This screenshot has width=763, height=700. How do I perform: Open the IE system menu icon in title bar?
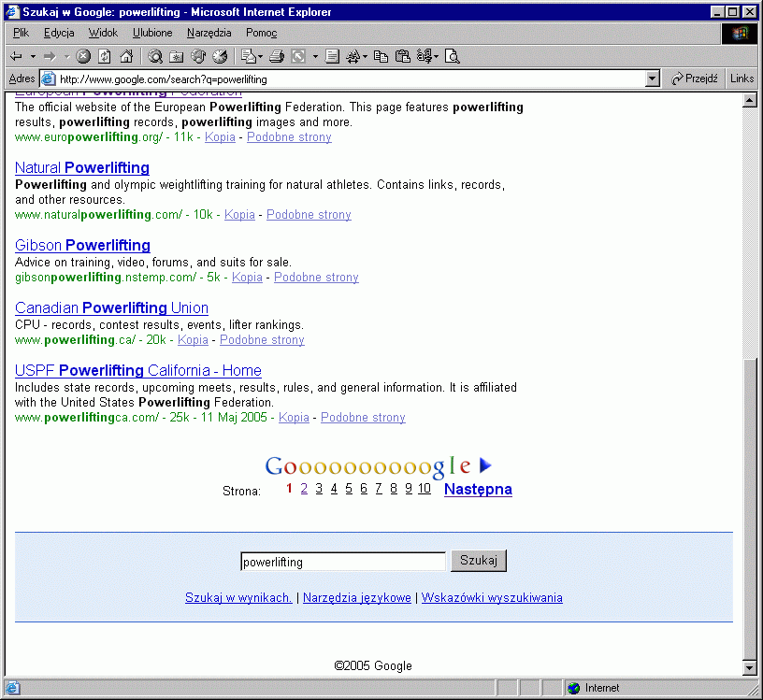coord(12,11)
